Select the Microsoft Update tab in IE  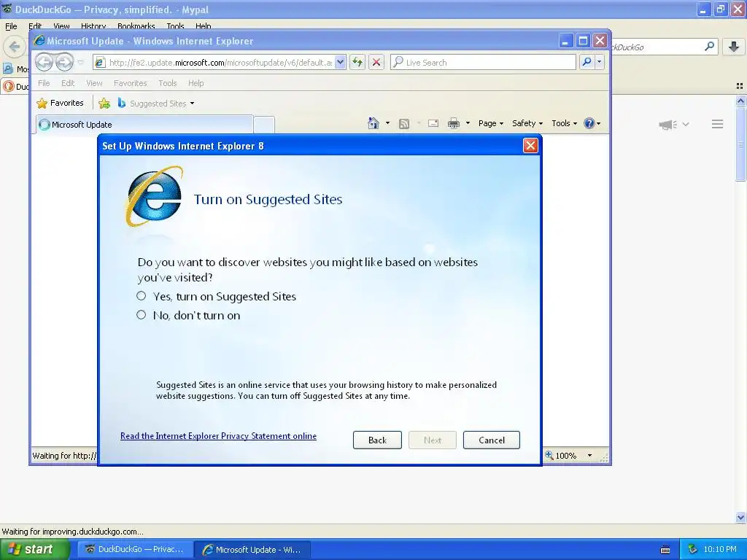[x=144, y=124]
